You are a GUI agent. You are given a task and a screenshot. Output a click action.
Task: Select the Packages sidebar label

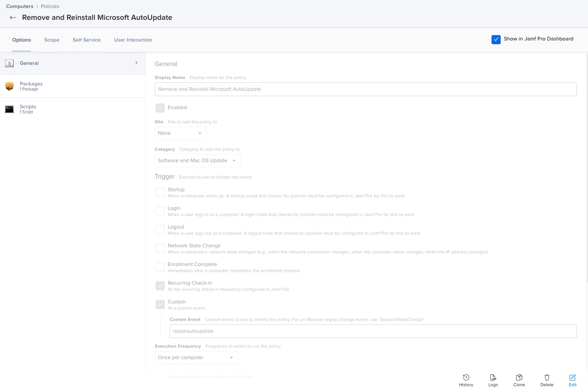click(31, 84)
